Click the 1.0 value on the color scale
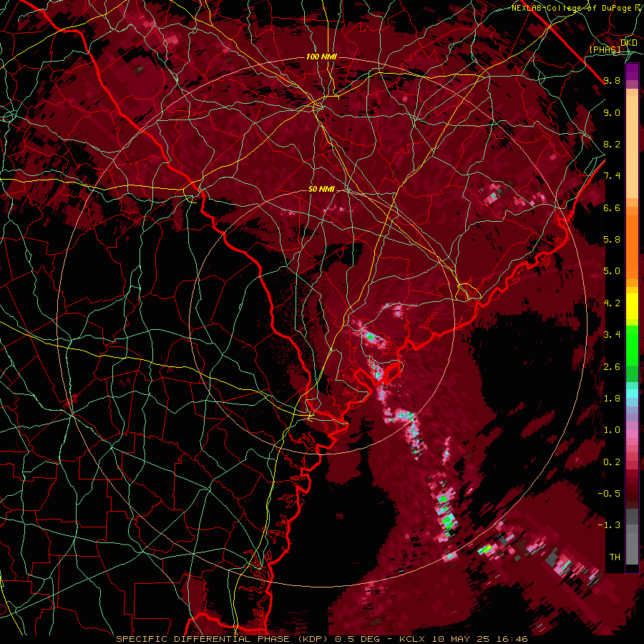This screenshot has width=644, height=644. [612, 430]
